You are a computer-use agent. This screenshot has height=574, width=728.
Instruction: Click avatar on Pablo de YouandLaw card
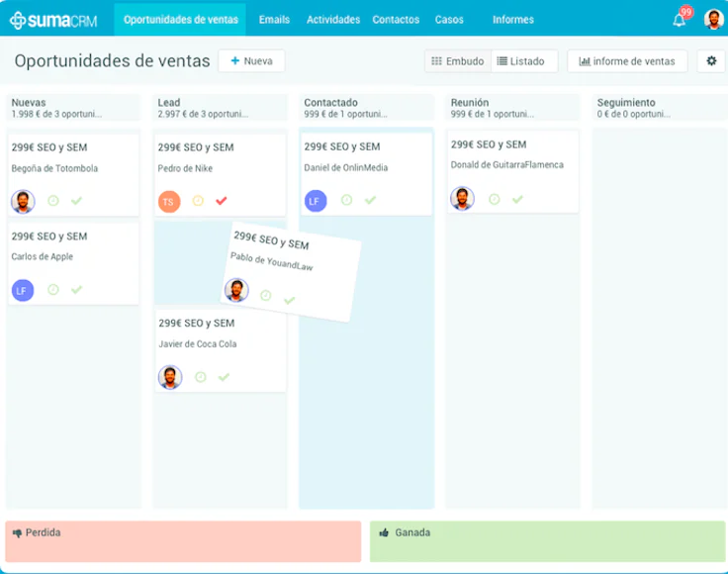point(236,290)
